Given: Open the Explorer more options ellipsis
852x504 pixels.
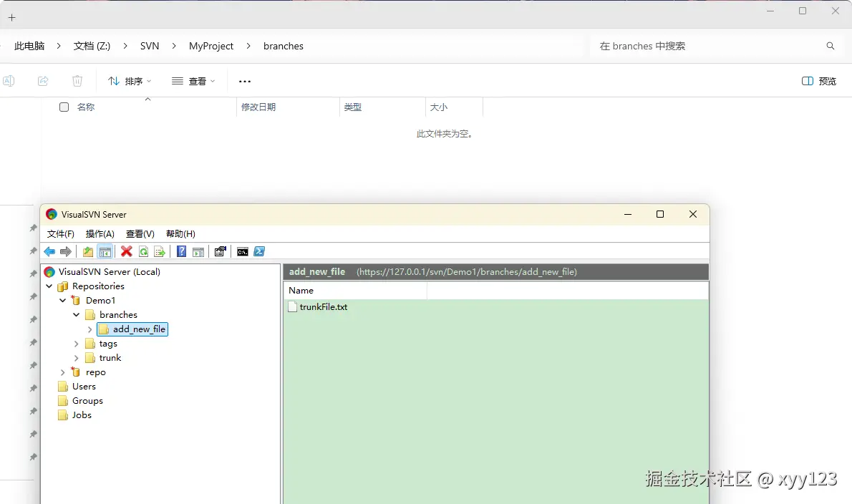Looking at the screenshot, I should 245,82.
